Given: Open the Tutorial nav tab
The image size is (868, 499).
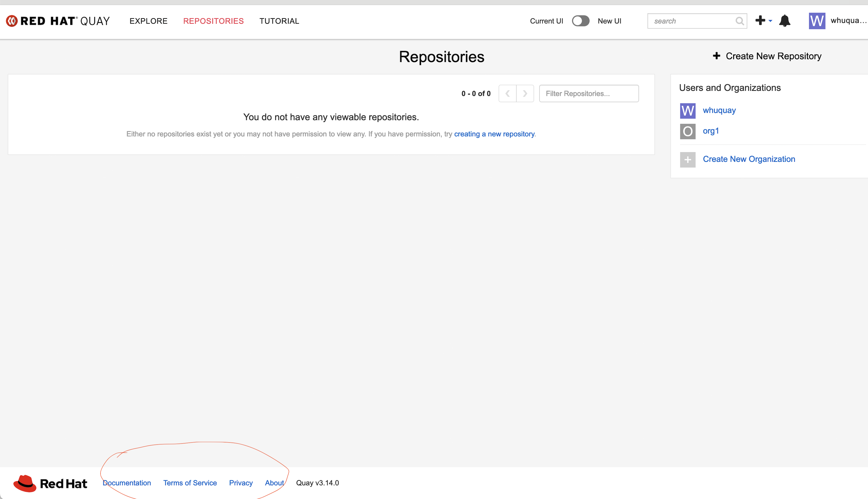Looking at the screenshot, I should click(279, 21).
